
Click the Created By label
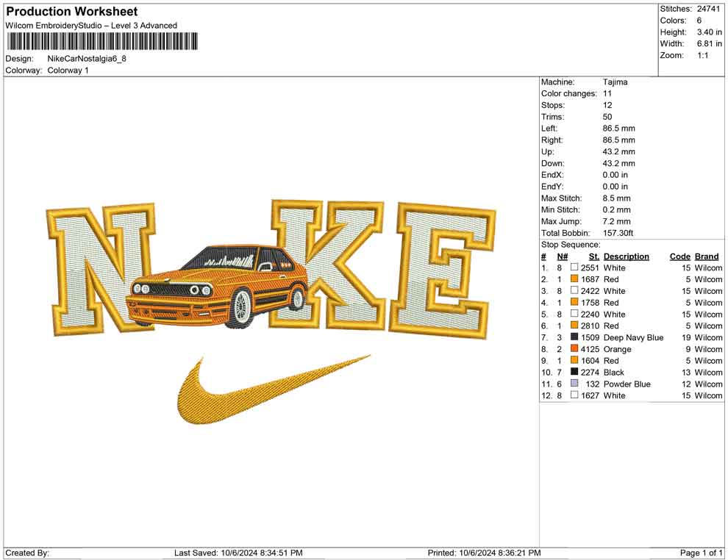point(27,553)
